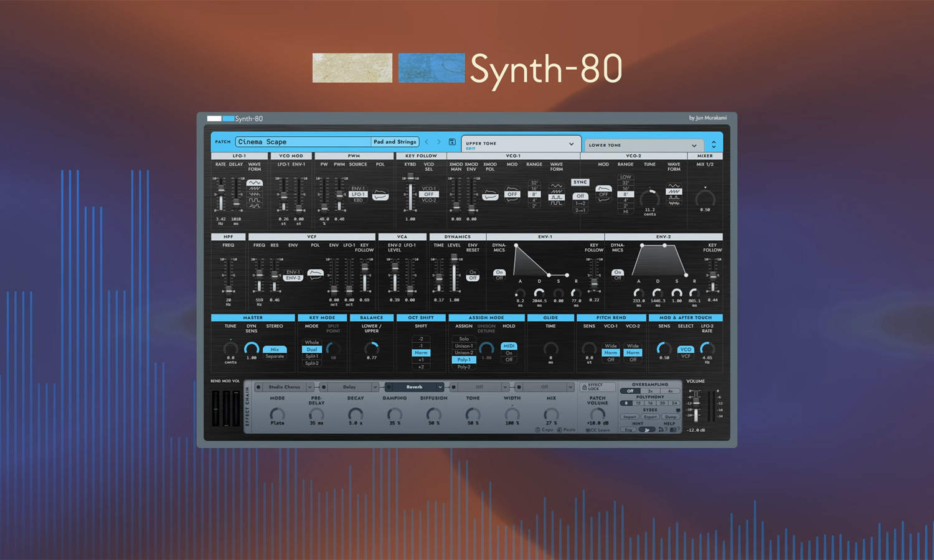This screenshot has width=934, height=560.
Task: Click the XMOD polarity switch in VCO-1
Action: [490, 196]
